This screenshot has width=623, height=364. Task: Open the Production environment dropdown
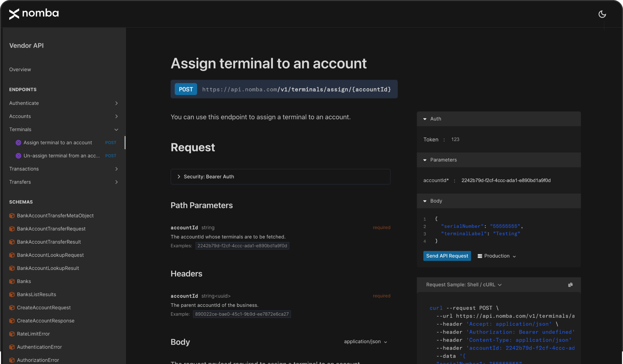(497, 256)
